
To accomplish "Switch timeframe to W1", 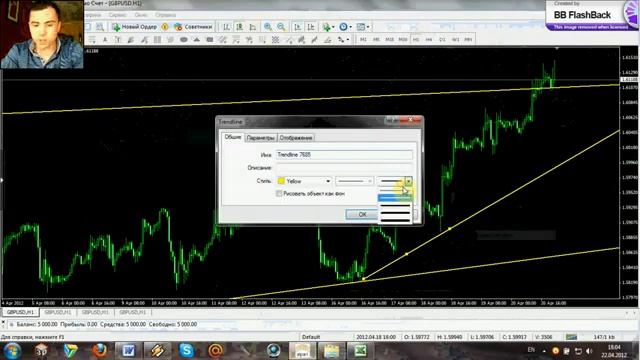I will tap(455, 40).
